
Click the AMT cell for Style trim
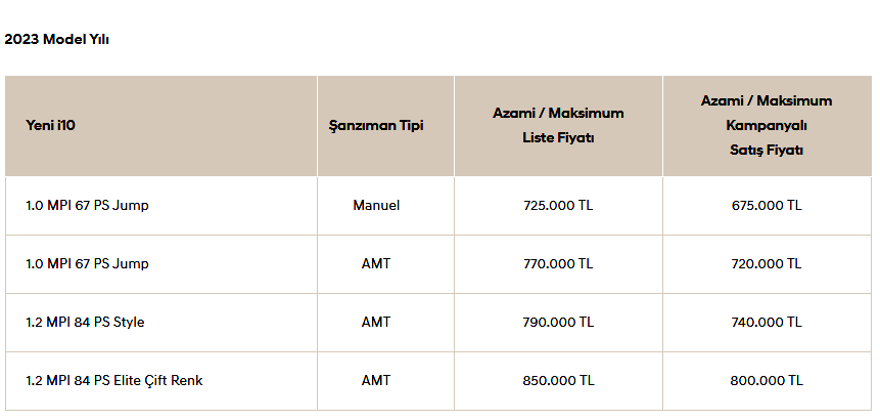376,322
